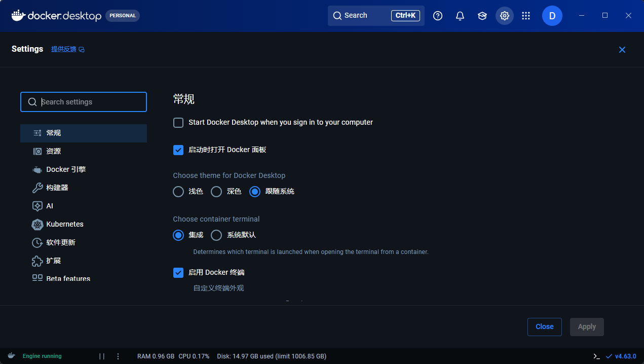Viewport: 644px width, 364px height.
Task: Click the Docker whale logo top left
Action: 18,16
